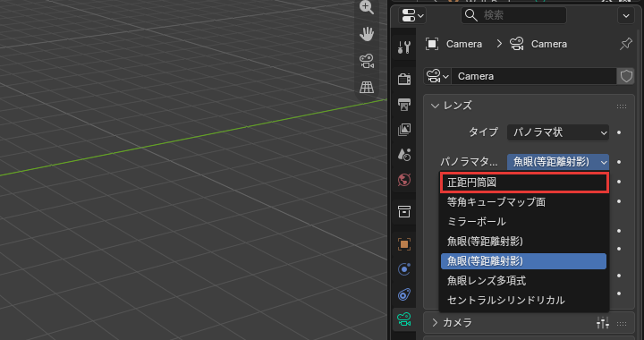Open the Tool properties tab (wrench and screwdriver)
The width and height of the screenshot is (644, 340).
point(404,47)
